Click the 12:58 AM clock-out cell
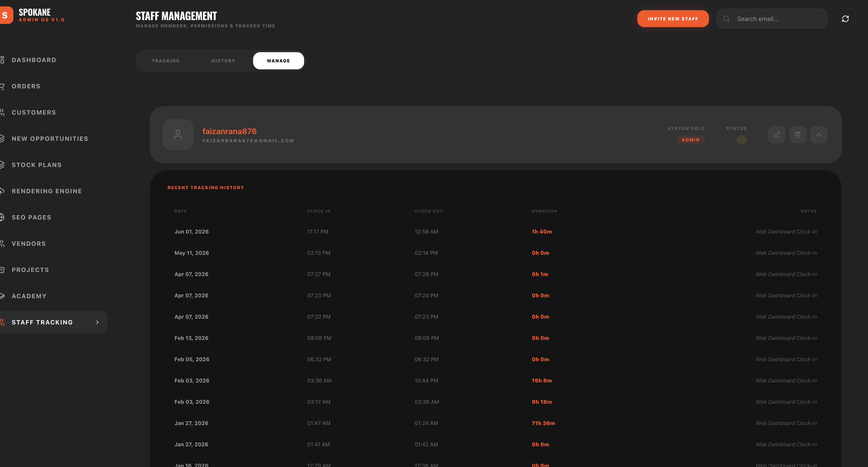Viewport: 868px width, 467px height. [426, 232]
